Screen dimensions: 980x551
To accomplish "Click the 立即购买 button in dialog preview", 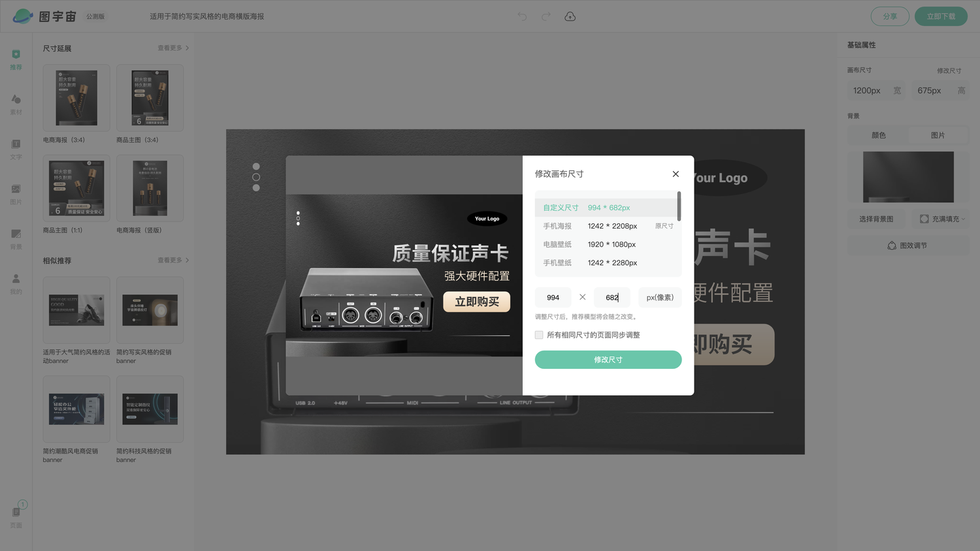I will click(x=477, y=302).
